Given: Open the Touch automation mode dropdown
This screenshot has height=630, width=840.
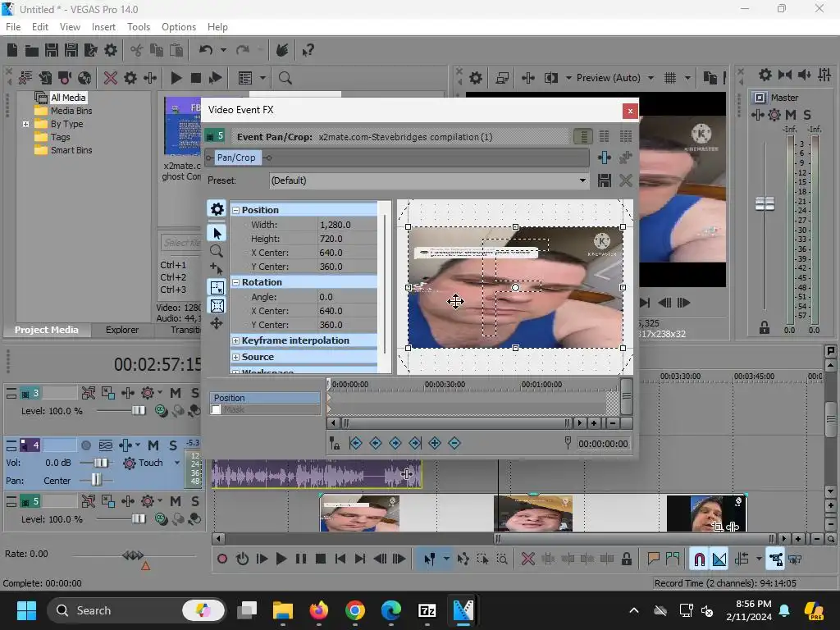Looking at the screenshot, I should pyautogui.click(x=177, y=463).
